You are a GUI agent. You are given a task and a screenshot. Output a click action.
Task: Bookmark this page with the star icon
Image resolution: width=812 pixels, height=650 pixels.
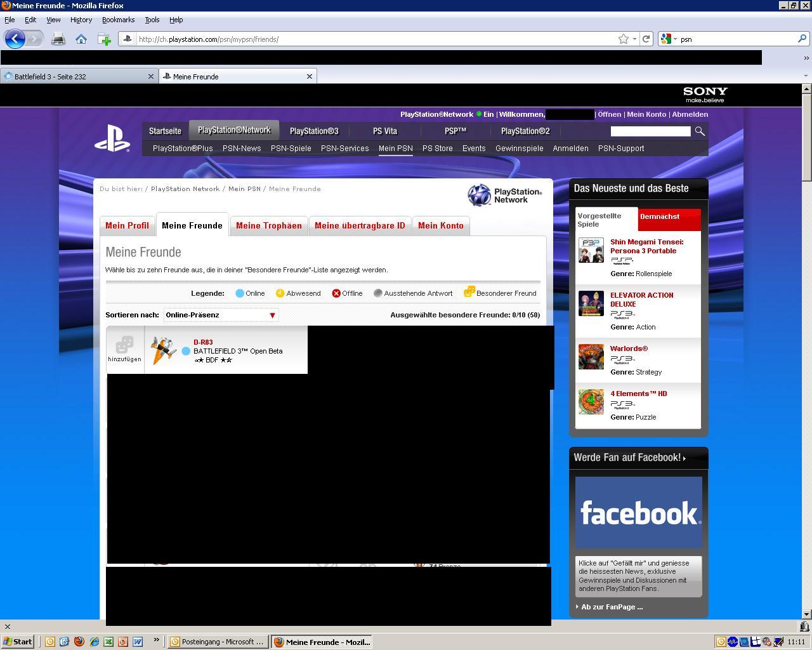(x=624, y=39)
